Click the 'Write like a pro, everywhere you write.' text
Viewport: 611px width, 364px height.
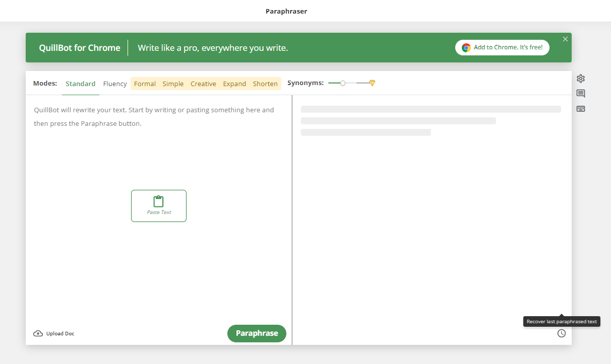[213, 48]
